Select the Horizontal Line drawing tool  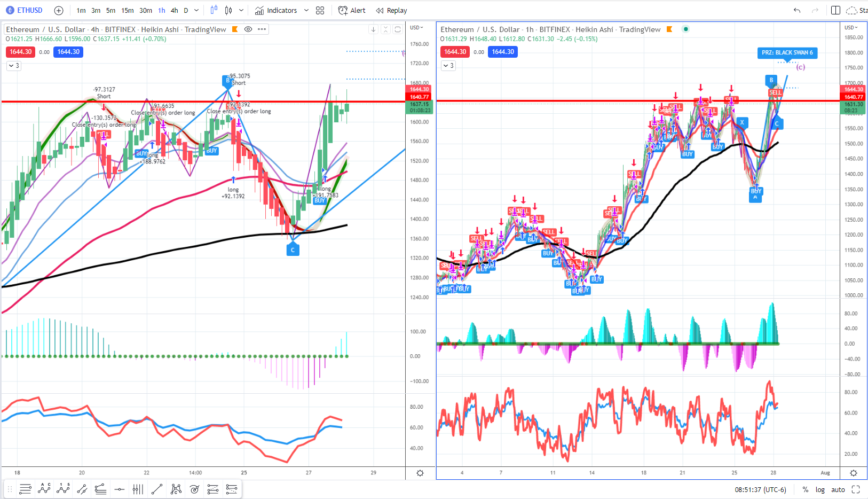(x=120, y=489)
